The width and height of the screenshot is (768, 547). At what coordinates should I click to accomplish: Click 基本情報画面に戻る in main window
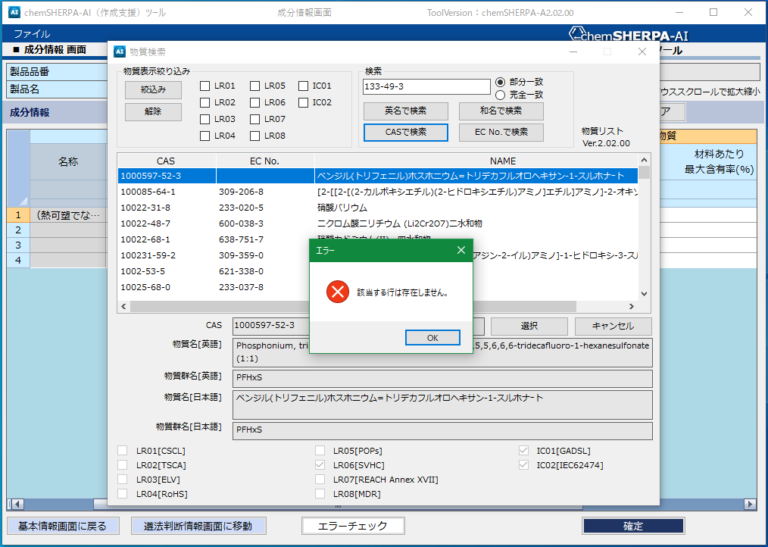[x=63, y=526]
